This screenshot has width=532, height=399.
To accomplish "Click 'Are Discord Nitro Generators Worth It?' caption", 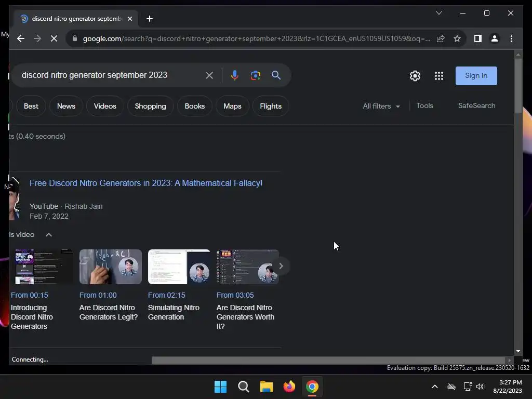I will (245, 317).
